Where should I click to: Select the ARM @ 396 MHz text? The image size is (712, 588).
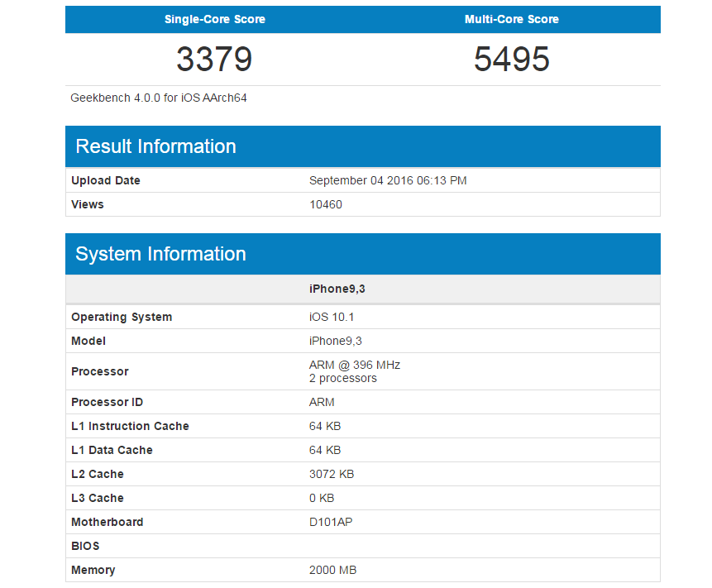tap(355, 366)
